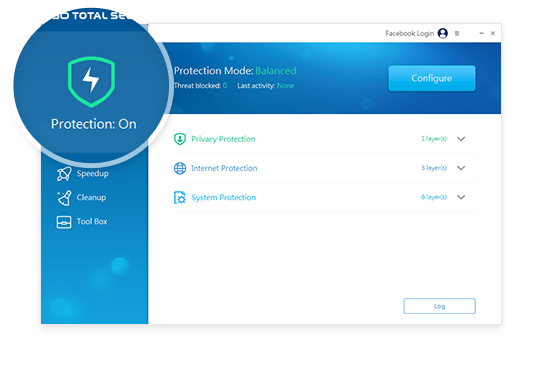Viewport: 540px width, 365px height.
Task: Click the Privacy Protection shield icon
Action: (x=180, y=139)
